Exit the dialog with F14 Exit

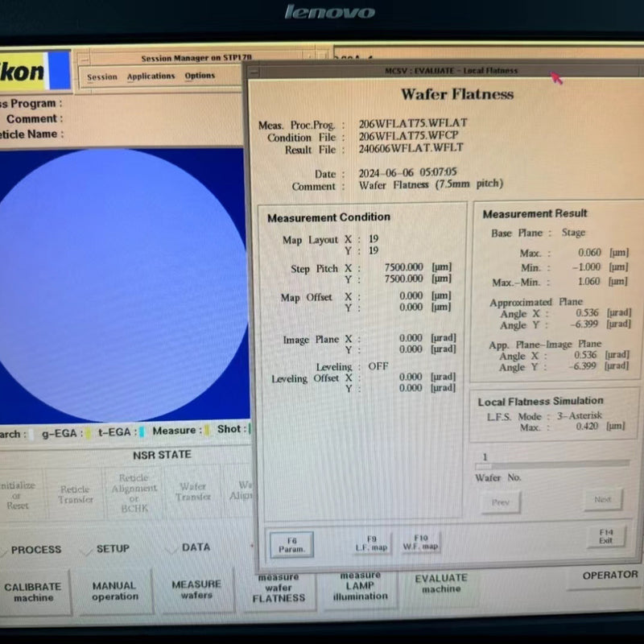pos(605,536)
